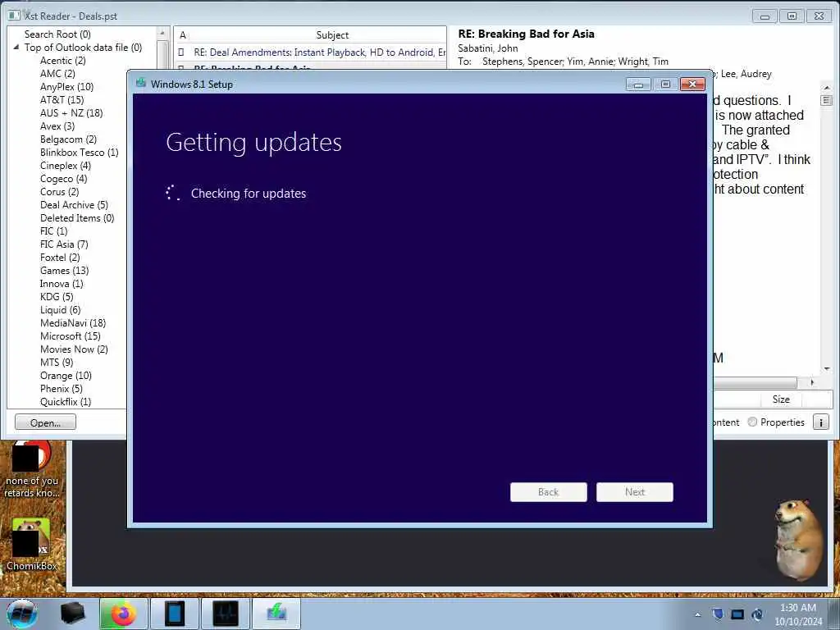The image size is (840, 630).
Task: Open the black monitor taskbar app
Action: click(x=225, y=614)
